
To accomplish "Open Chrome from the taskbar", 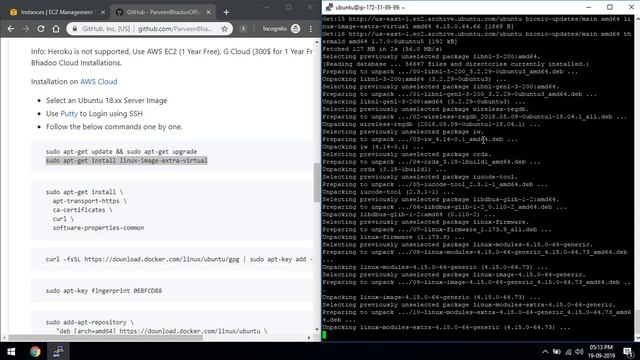I will pyautogui.click(x=35, y=351).
